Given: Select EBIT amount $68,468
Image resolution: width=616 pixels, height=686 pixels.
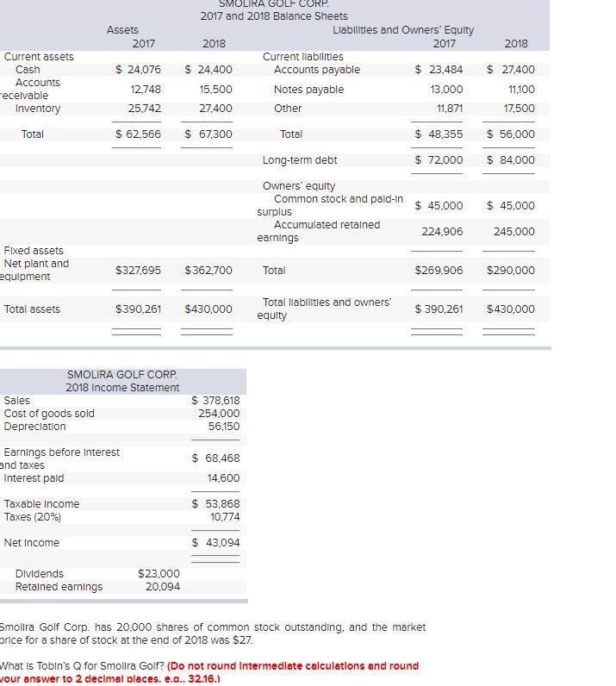Looking at the screenshot, I should coord(215,458).
